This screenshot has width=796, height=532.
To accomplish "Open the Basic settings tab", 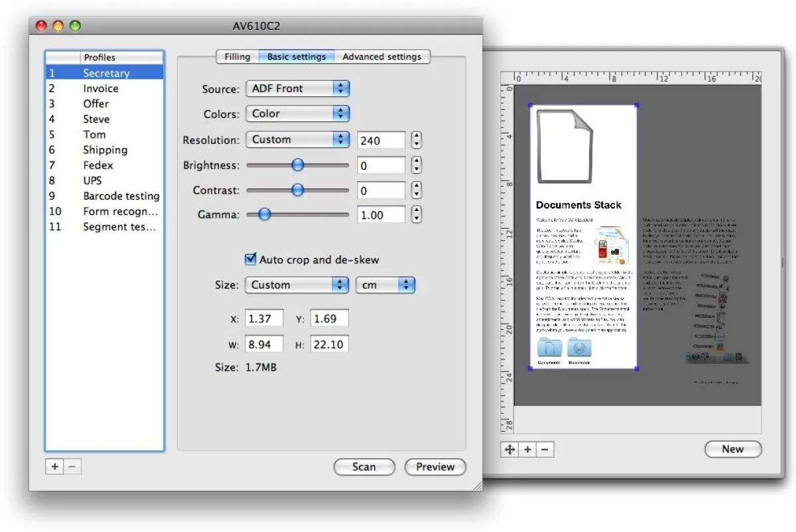I will tap(297, 56).
